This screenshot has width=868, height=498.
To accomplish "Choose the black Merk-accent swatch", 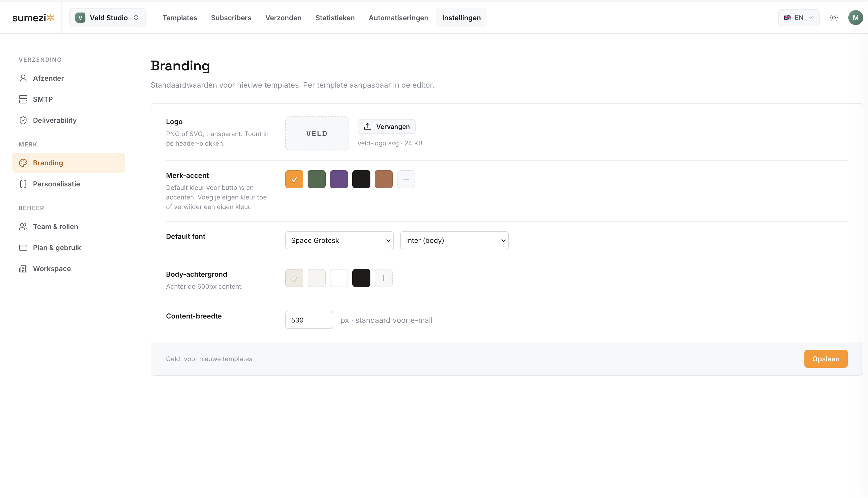I will [x=361, y=179].
